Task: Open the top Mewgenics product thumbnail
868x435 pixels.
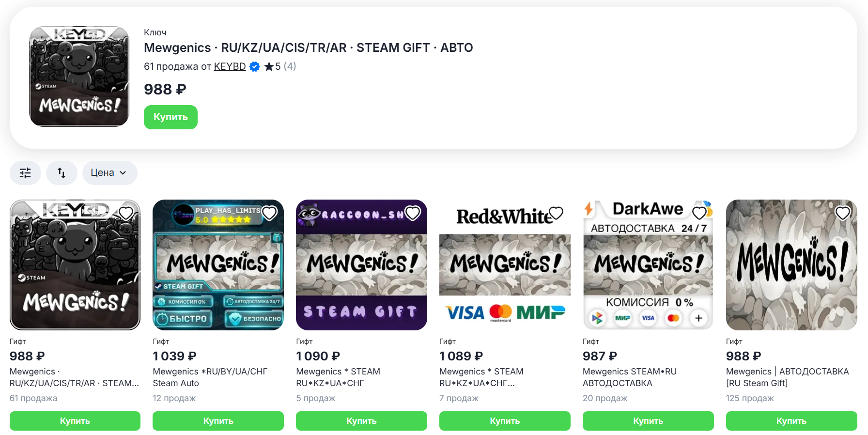Action: click(x=79, y=77)
